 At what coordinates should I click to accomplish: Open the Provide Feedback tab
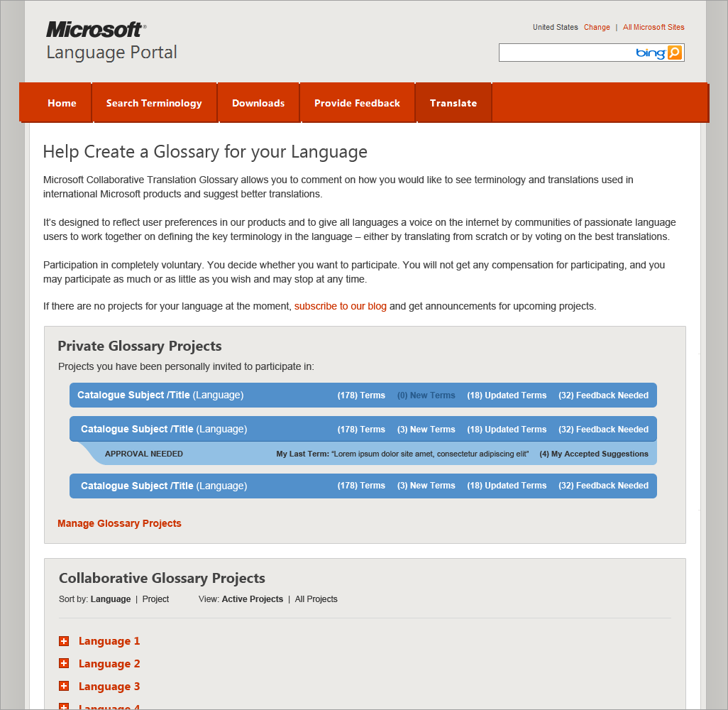357,103
